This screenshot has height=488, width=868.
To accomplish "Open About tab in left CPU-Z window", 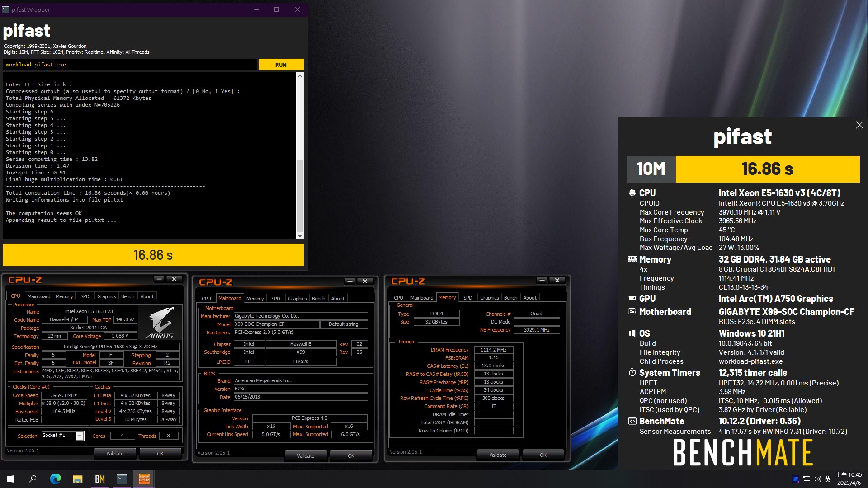I will point(147,296).
